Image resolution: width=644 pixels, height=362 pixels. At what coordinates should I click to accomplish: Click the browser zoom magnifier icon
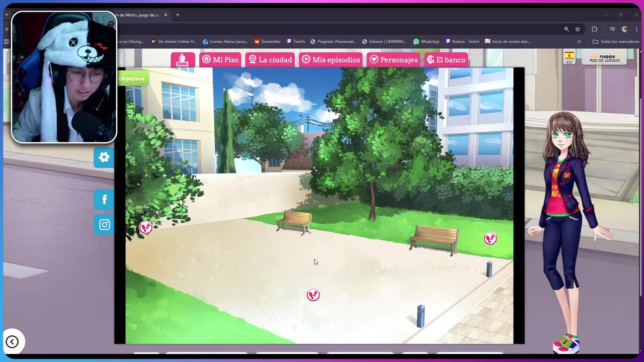click(x=567, y=29)
